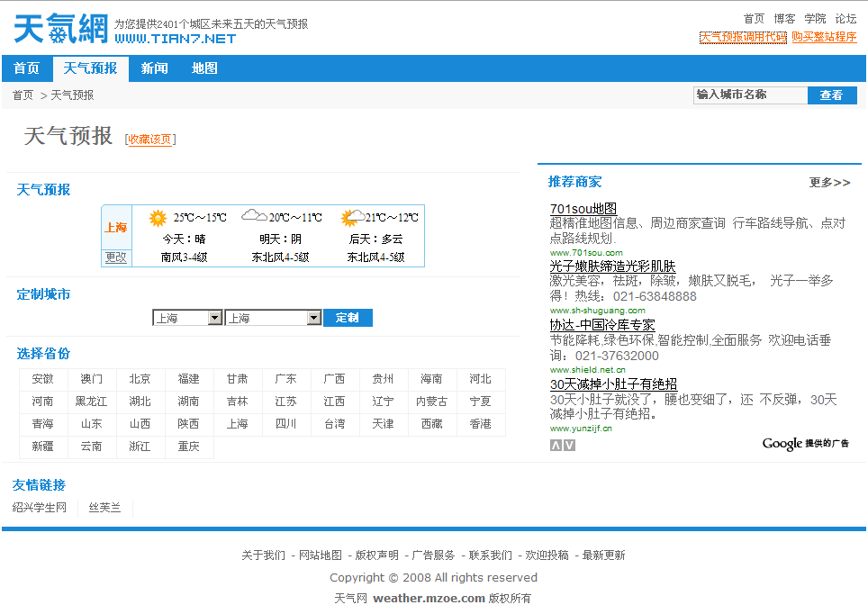
Task: Select province 海南
Action: click(x=432, y=379)
